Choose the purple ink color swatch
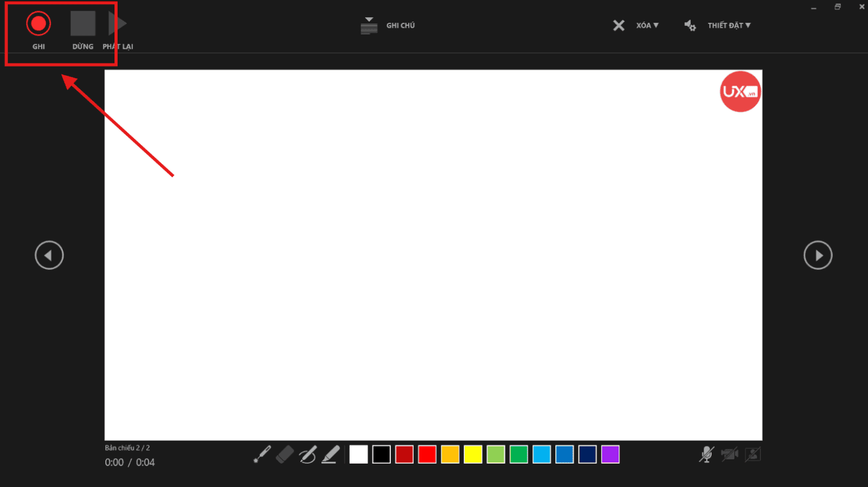 click(x=610, y=454)
